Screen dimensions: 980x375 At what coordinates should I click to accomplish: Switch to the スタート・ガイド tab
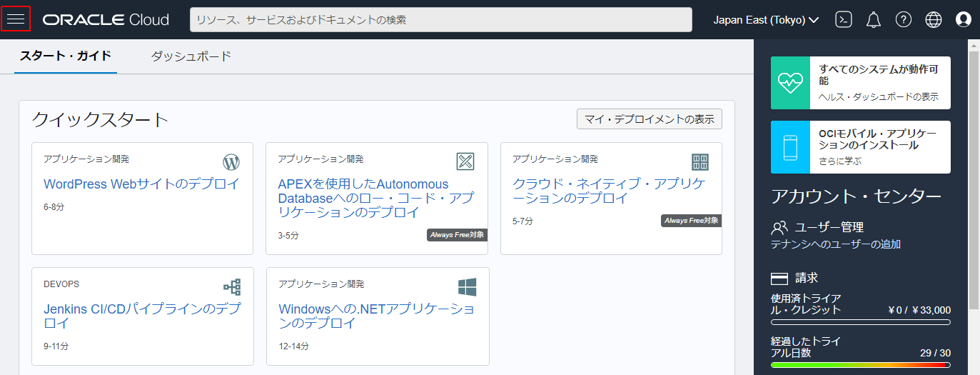coord(66,56)
